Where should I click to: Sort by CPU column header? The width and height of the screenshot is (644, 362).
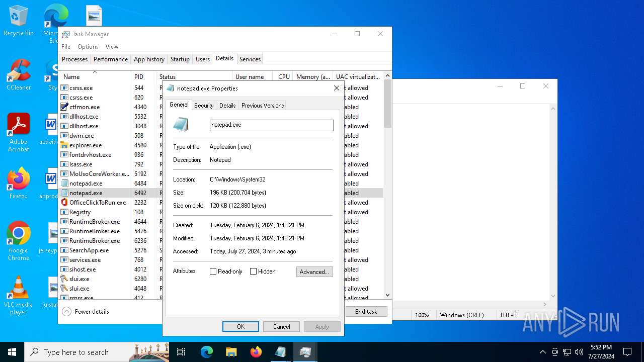click(283, 76)
